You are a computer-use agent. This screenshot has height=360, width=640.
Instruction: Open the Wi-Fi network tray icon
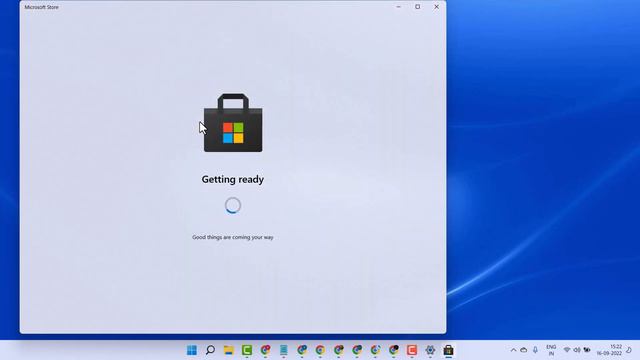(x=567, y=350)
